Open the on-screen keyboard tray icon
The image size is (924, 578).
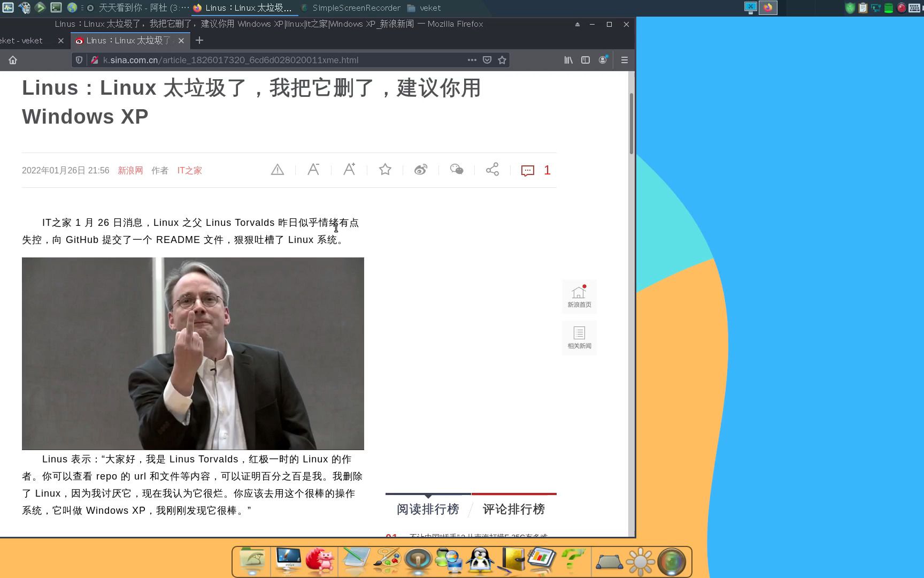[915, 8]
